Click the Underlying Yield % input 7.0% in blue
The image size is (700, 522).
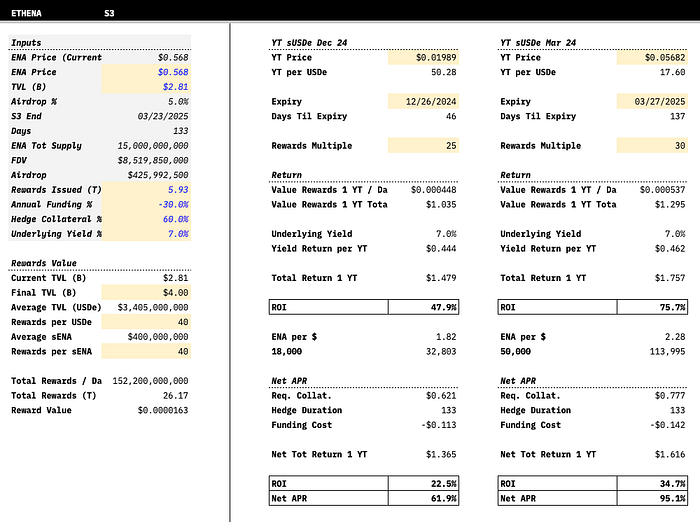pyautogui.click(x=146, y=234)
